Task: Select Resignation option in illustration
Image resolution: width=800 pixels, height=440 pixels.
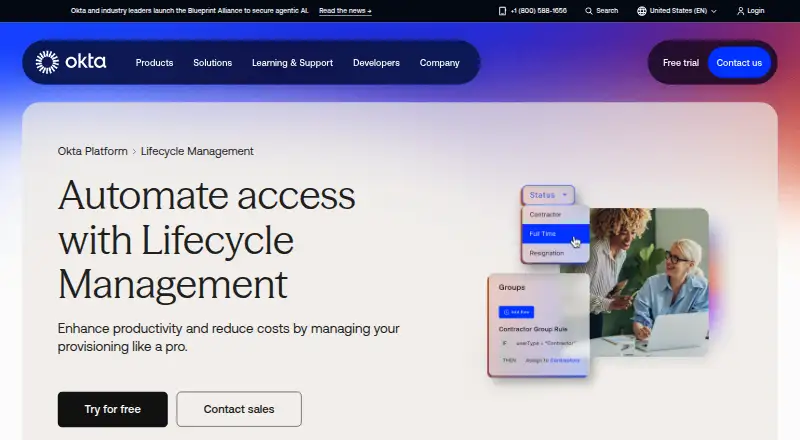Action: coord(555,253)
